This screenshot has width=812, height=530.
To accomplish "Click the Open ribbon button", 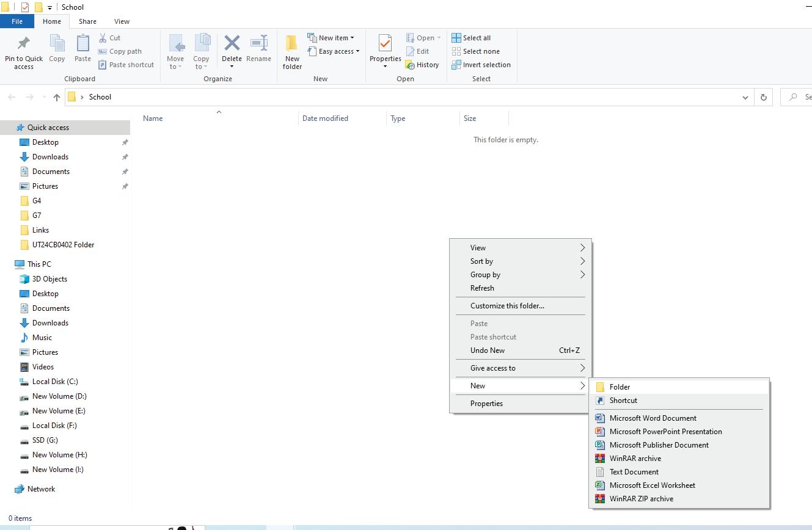I will point(423,38).
